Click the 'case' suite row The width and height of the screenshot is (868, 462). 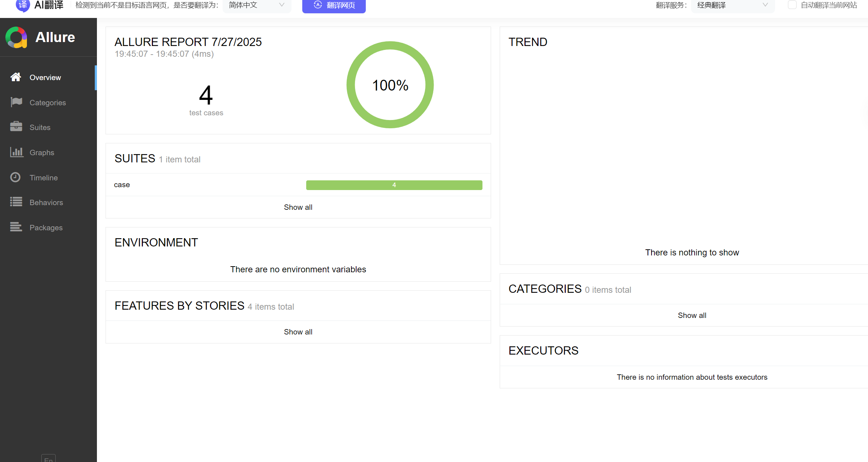click(298, 185)
